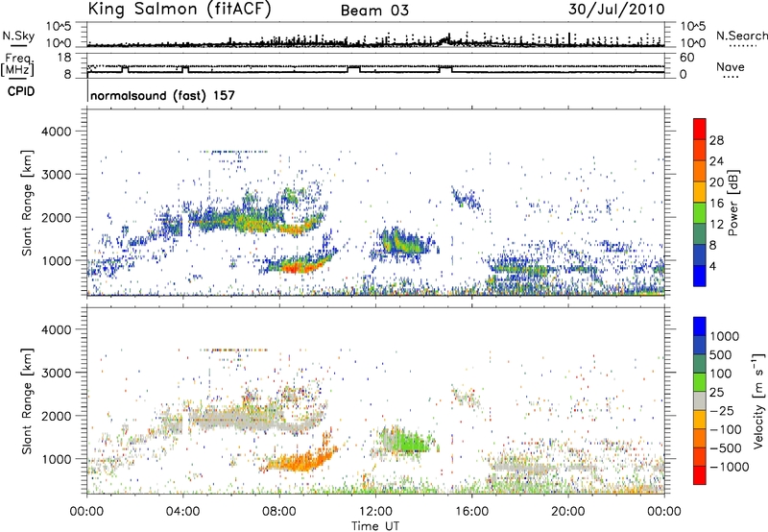The image size is (768, 532).
Task: Click the velocity panel 'Slant Range [km]' axis label
Action: point(27,400)
